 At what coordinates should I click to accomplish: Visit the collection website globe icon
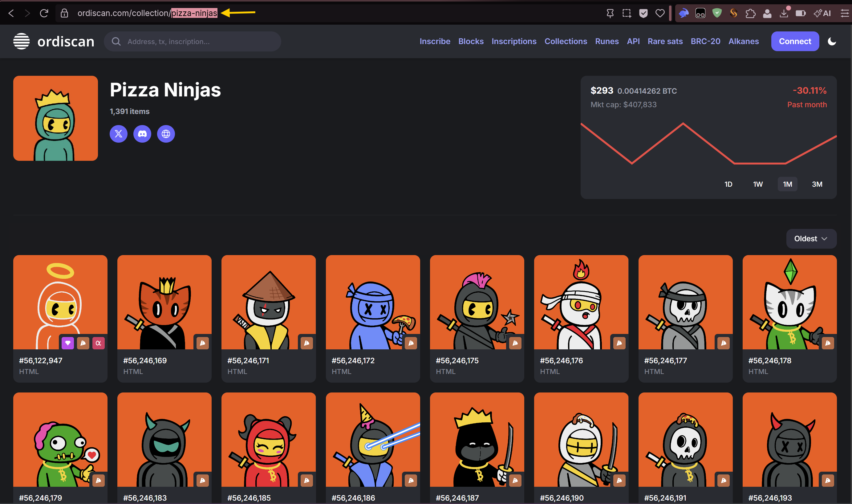pyautogui.click(x=166, y=134)
